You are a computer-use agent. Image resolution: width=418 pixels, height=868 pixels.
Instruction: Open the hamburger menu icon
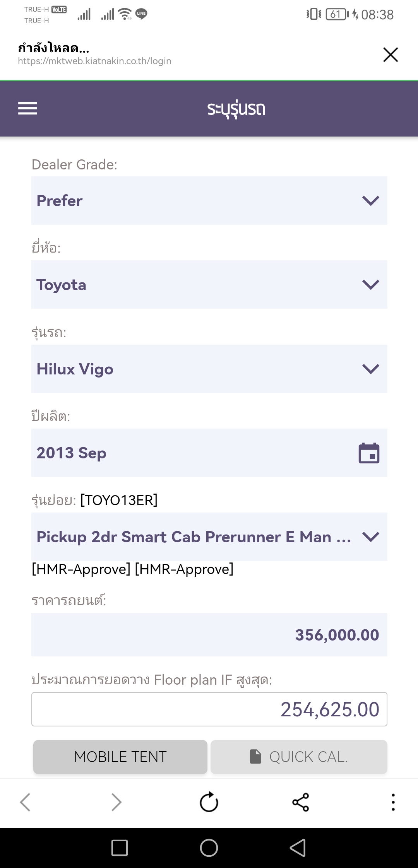pyautogui.click(x=27, y=108)
